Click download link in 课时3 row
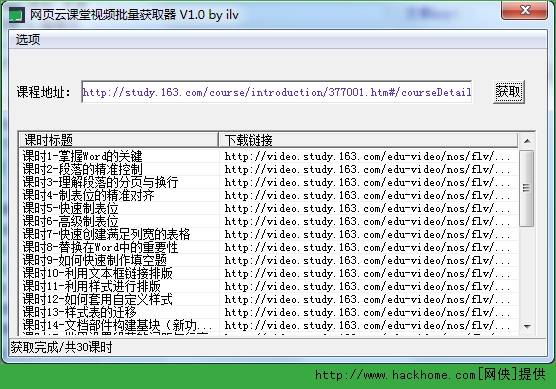The height and width of the screenshot is (389, 556). (x=367, y=182)
